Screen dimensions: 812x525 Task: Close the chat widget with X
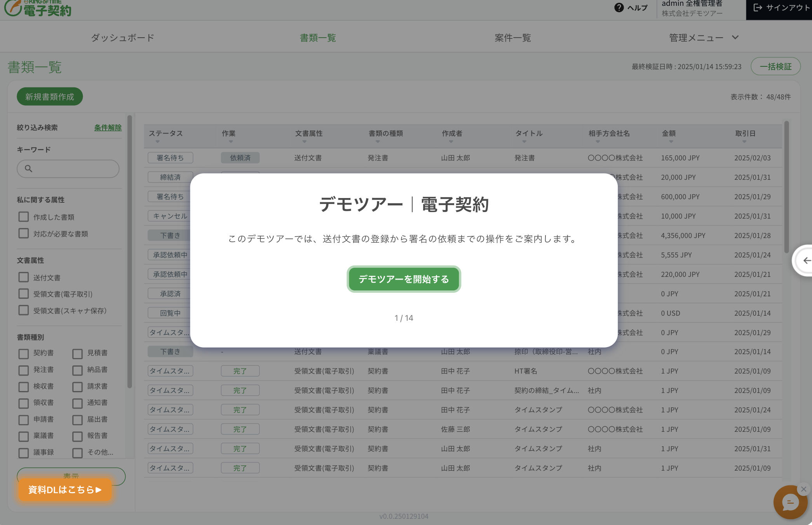click(x=803, y=489)
